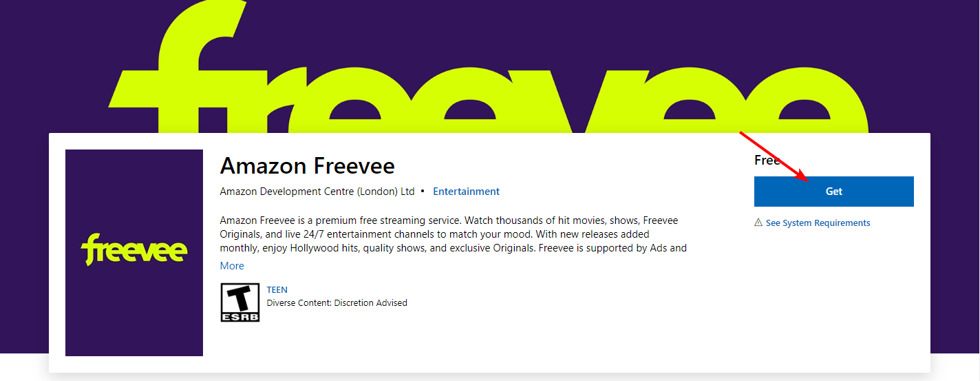Open the Entertainment category link

(x=466, y=192)
